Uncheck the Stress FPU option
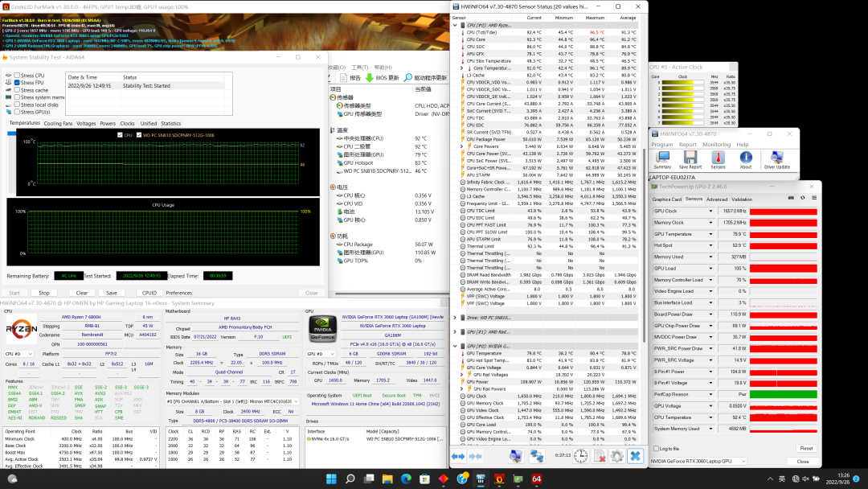868x489 pixels. pos(18,83)
